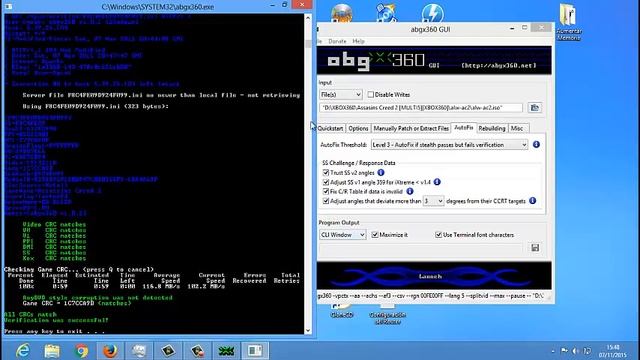
Task: Show hidden tray icons arrow
Action: [553, 351]
